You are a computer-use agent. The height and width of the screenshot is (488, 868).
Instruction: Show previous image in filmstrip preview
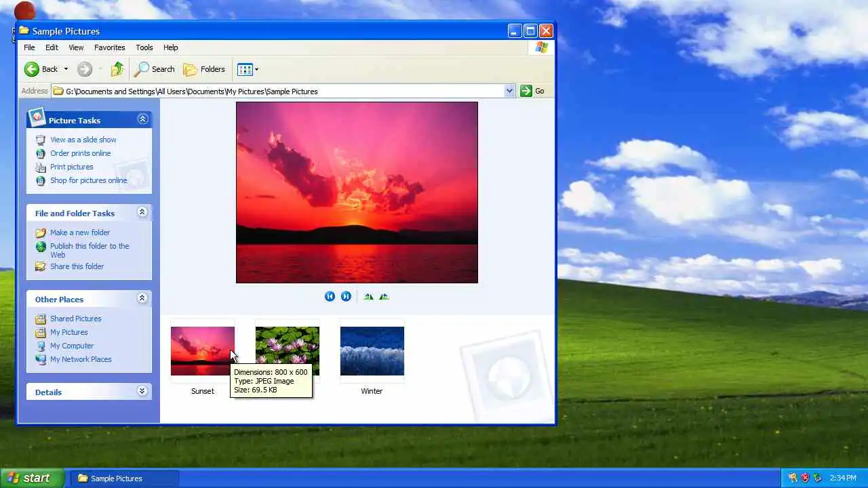pos(330,296)
